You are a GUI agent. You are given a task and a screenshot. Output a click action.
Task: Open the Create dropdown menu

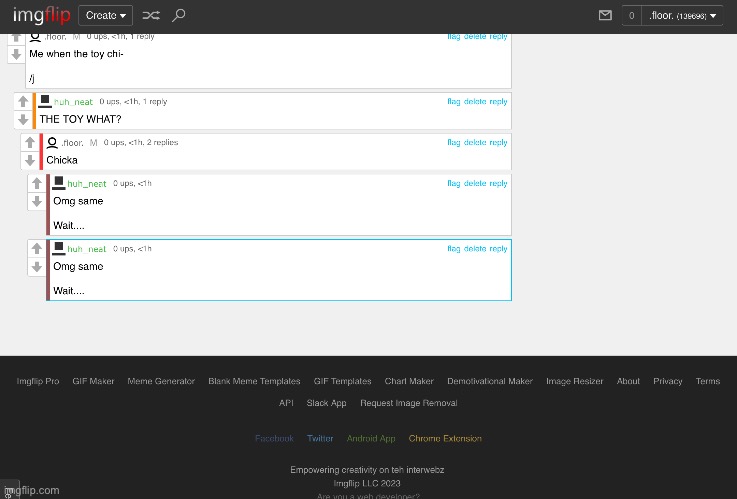tap(105, 16)
